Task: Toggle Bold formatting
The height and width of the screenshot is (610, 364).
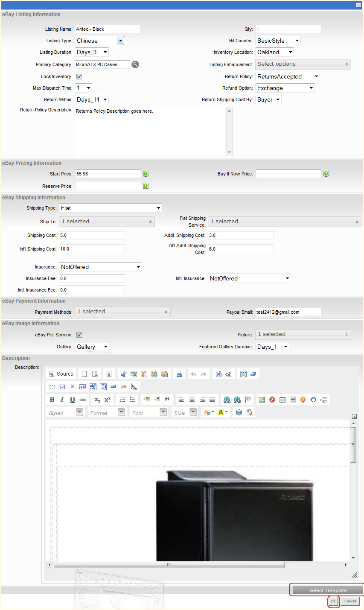Action: click(52, 400)
